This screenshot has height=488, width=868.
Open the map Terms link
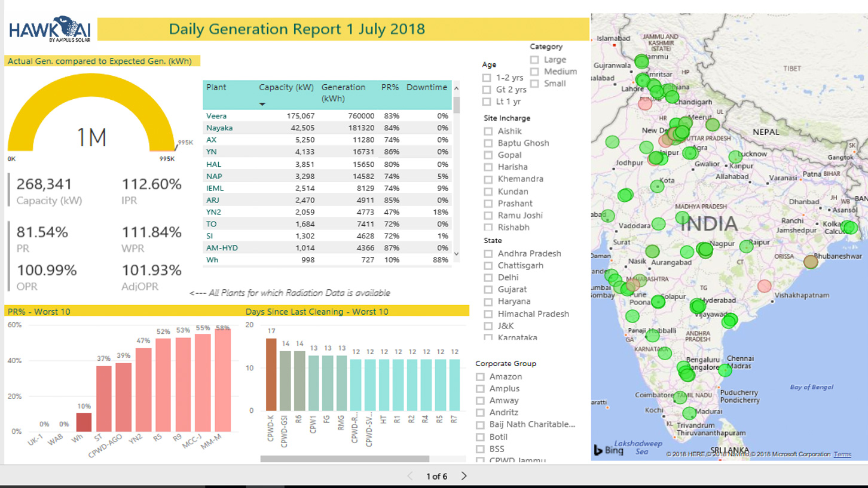click(842, 455)
